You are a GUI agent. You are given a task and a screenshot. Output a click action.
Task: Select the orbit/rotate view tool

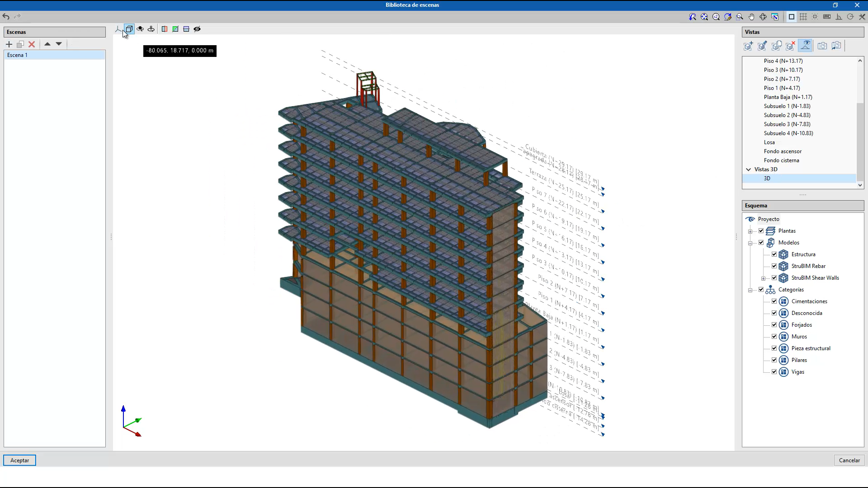763,16
